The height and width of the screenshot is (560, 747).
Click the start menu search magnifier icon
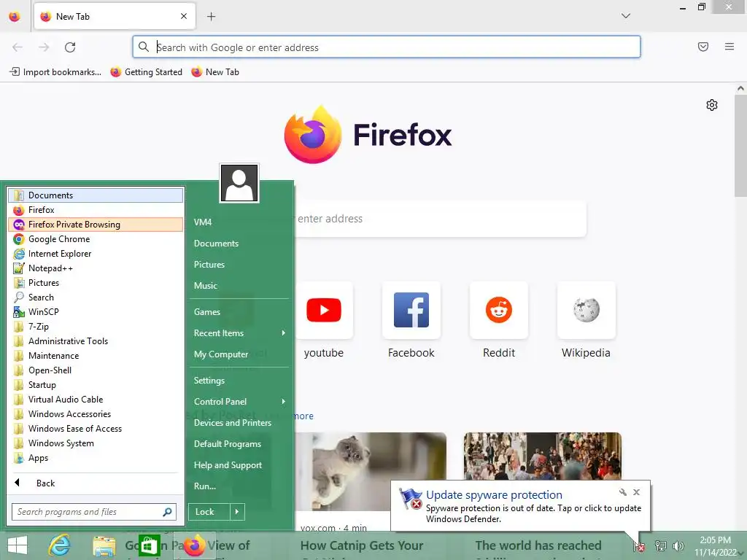(x=167, y=512)
